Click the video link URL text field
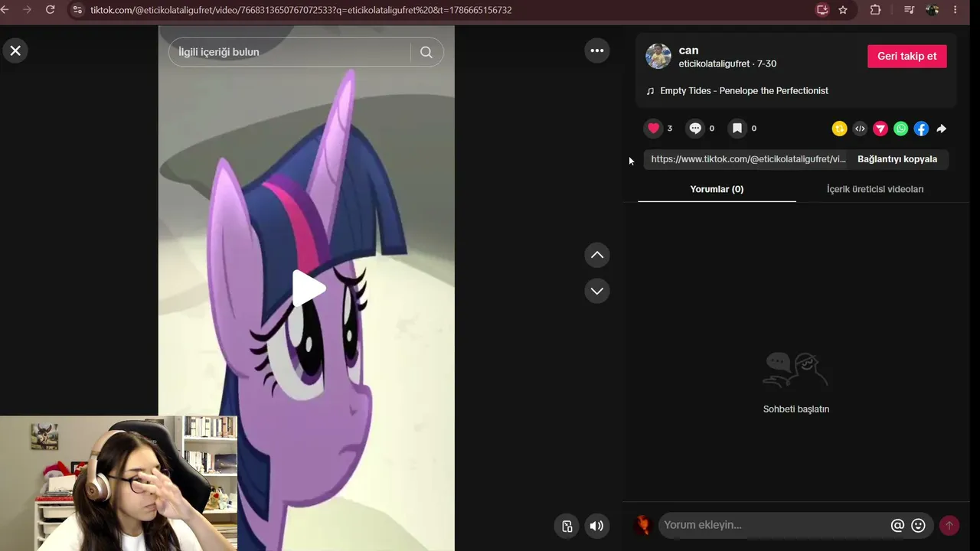The image size is (980, 551). 748,159
